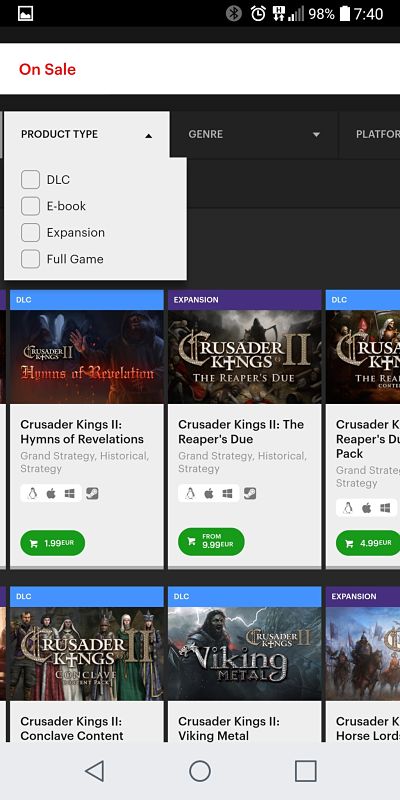400x800 pixels.
Task: Tap Steam icon on Hymns of Revelations card
Action: (92, 493)
